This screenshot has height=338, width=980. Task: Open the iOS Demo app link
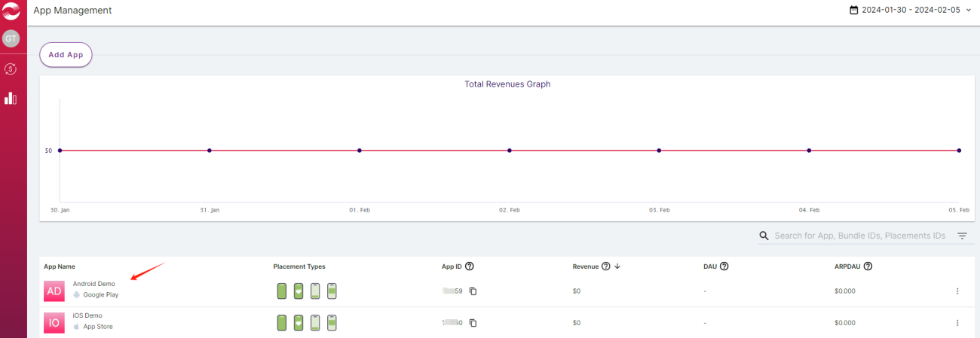click(x=87, y=315)
